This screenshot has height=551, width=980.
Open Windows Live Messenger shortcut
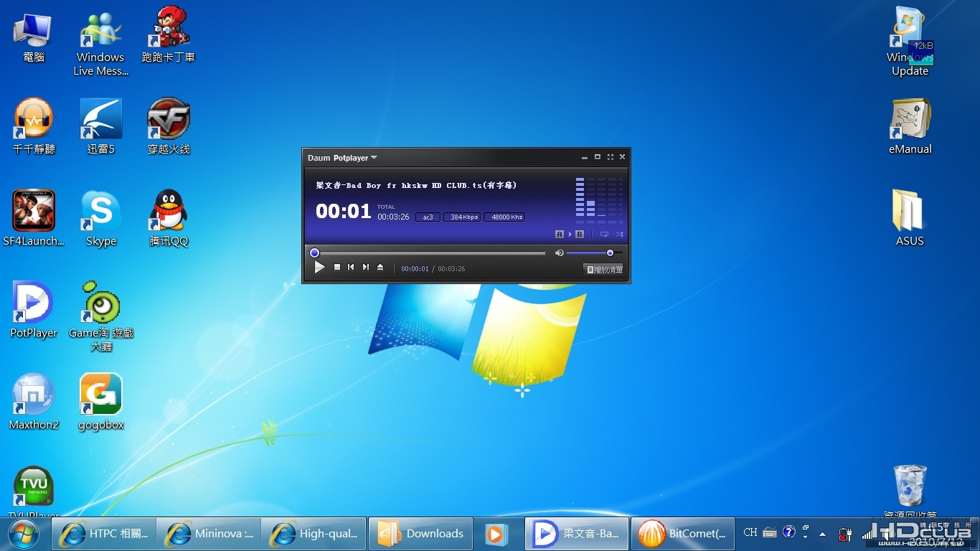[100, 44]
